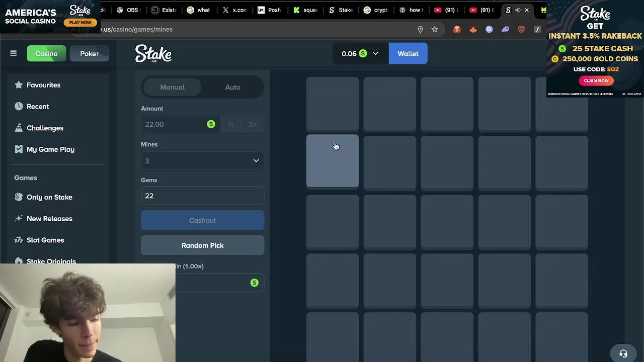
Task: Switch to the sque Kick browser tab
Action: click(x=305, y=10)
